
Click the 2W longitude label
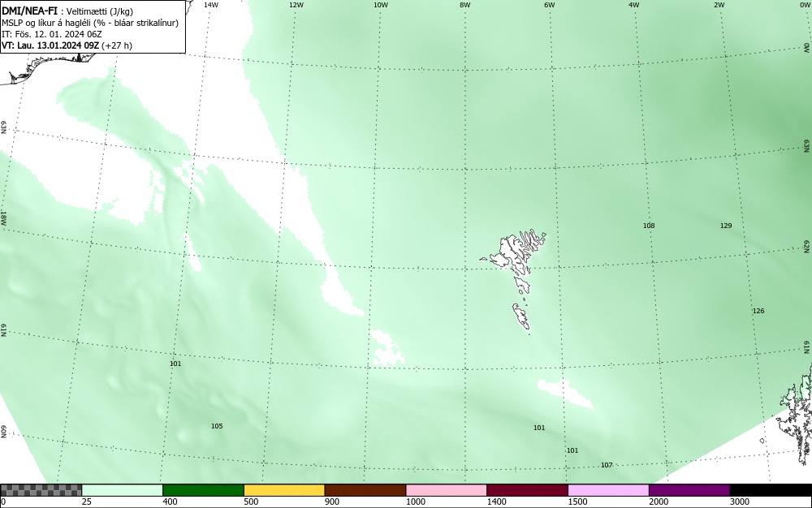pyautogui.click(x=719, y=5)
